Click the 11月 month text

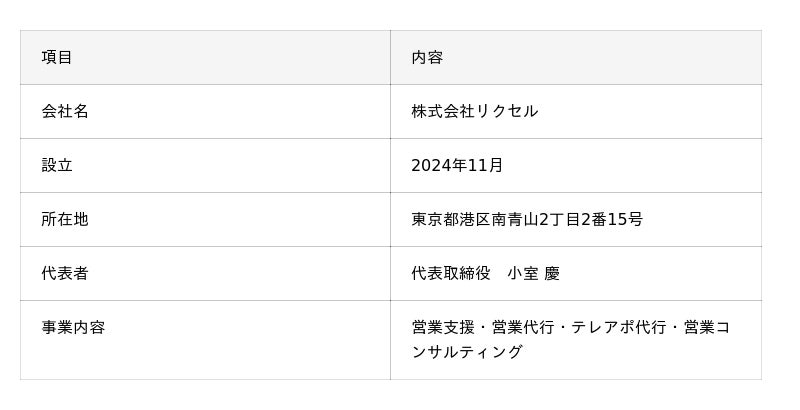(x=487, y=165)
